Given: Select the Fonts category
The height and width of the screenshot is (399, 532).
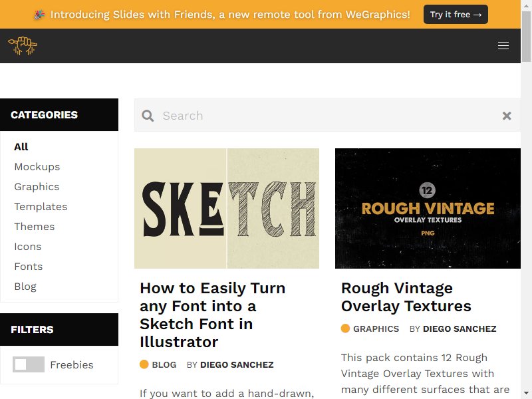Looking at the screenshot, I should point(29,267).
